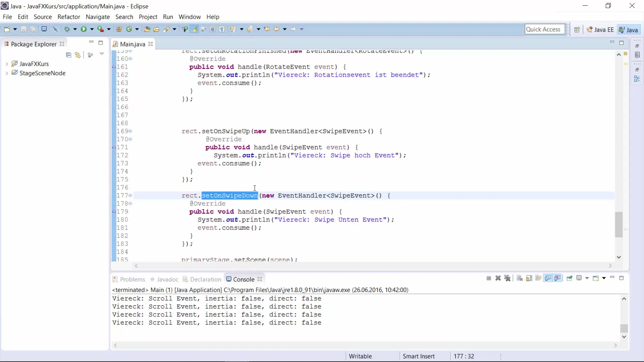644x362 pixels.
Task: Switch to the Declaration tab
Action: click(x=202, y=279)
